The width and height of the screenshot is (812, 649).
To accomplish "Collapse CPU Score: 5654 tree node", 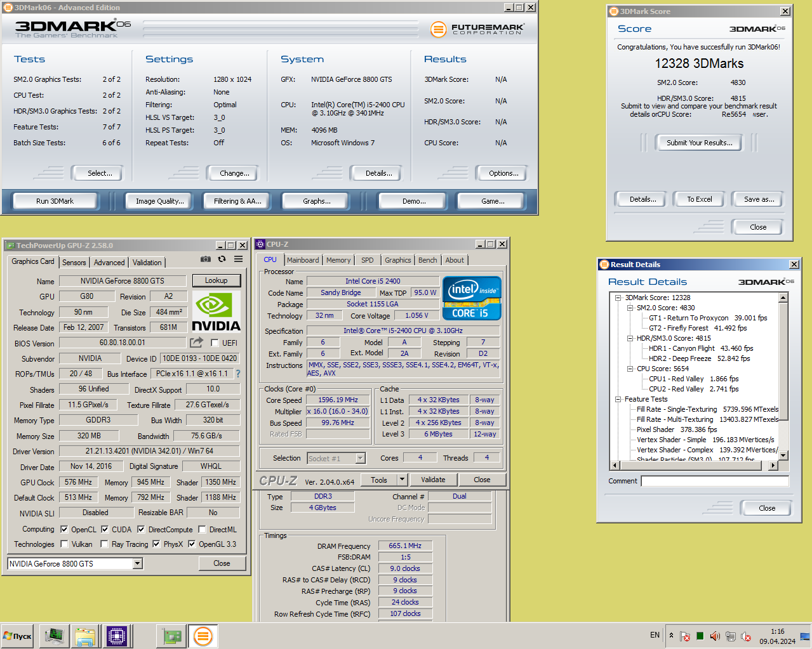I will pyautogui.click(x=630, y=369).
